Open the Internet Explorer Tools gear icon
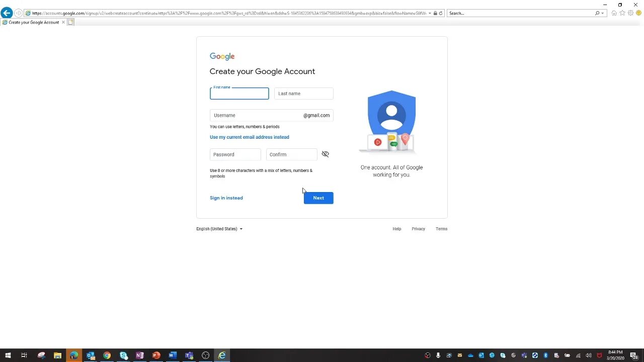Screen dimensions: 644x362 [x=630, y=13]
